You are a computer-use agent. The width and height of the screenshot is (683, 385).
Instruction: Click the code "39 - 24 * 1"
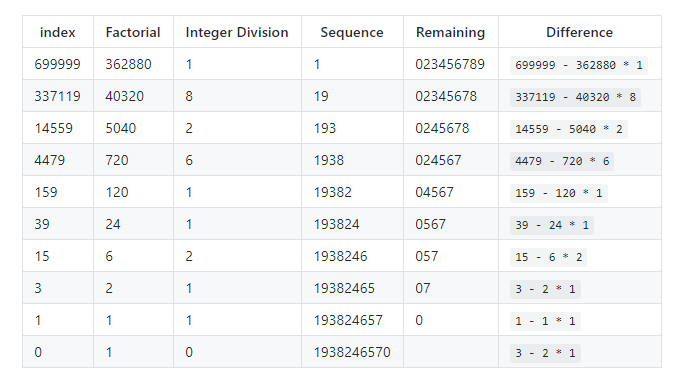click(x=552, y=225)
